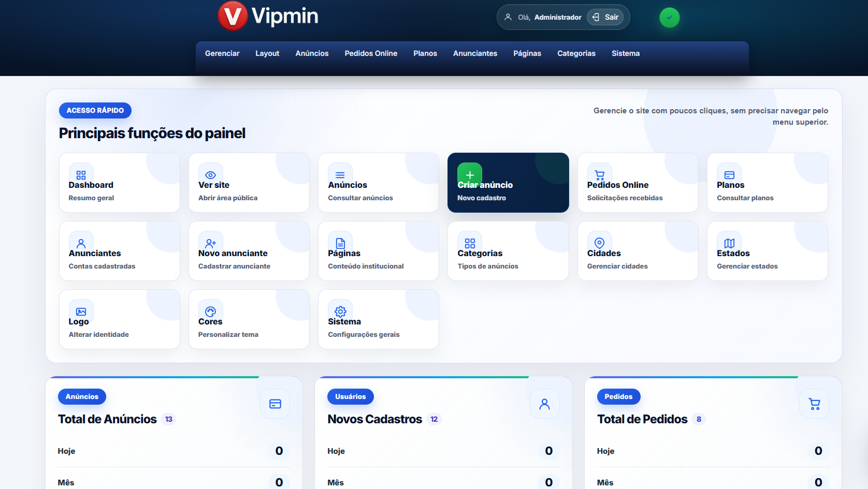Open Personalizar tema card
Image resolution: width=868 pixels, height=489 pixels.
[249, 319]
